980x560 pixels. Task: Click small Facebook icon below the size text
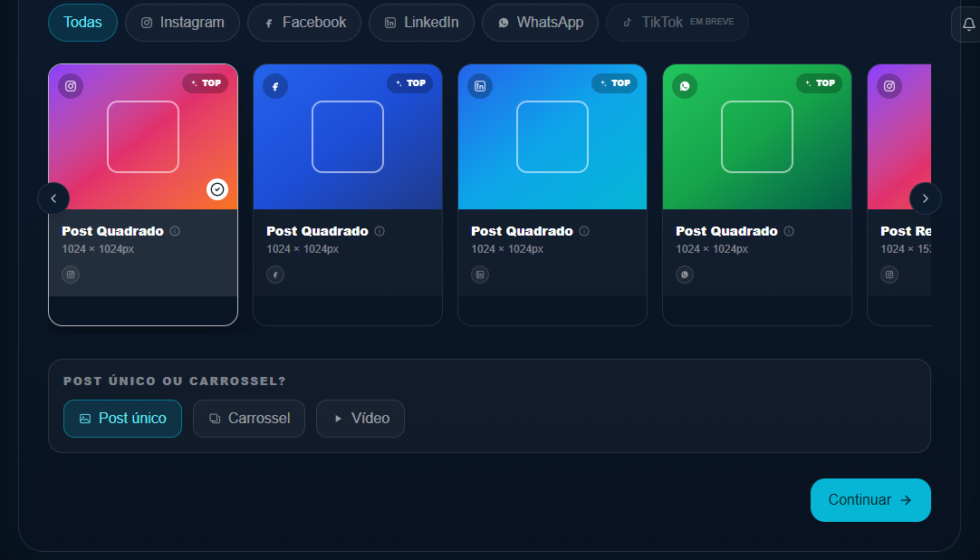(x=275, y=275)
